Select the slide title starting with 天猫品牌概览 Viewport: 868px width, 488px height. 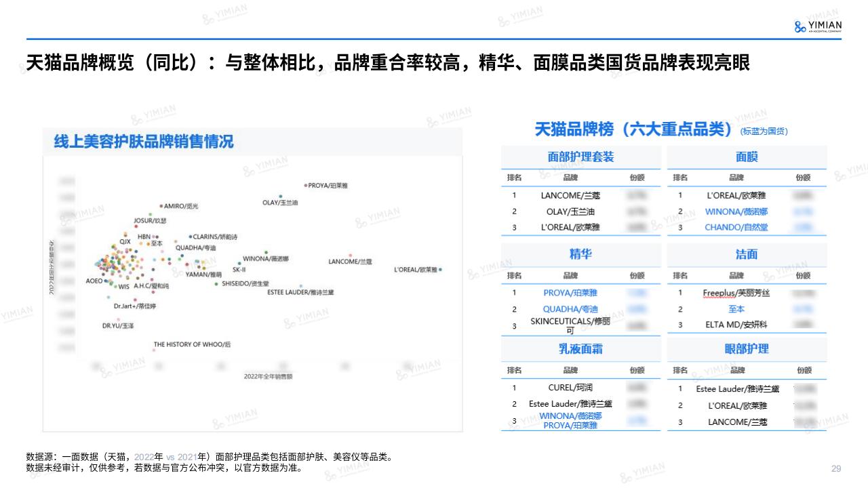tap(388, 62)
